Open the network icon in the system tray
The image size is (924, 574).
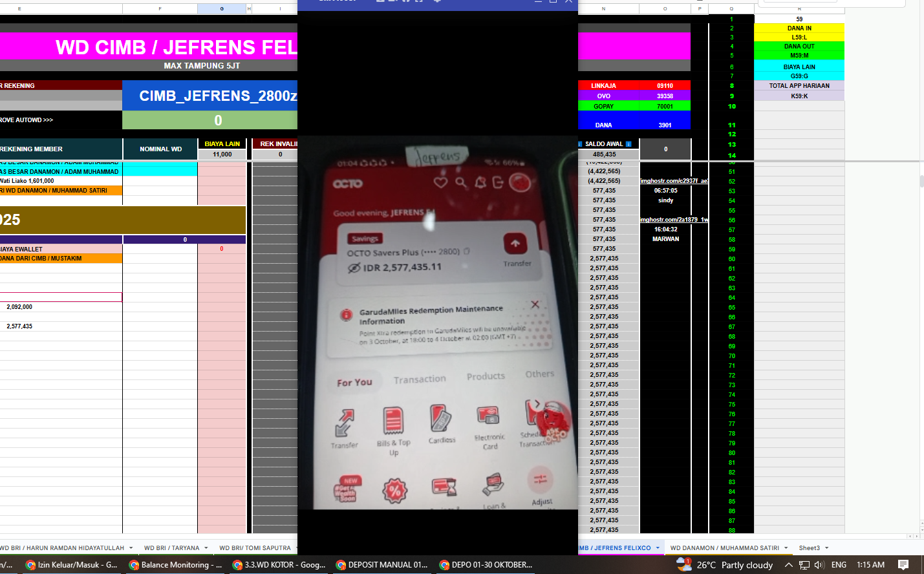point(804,565)
